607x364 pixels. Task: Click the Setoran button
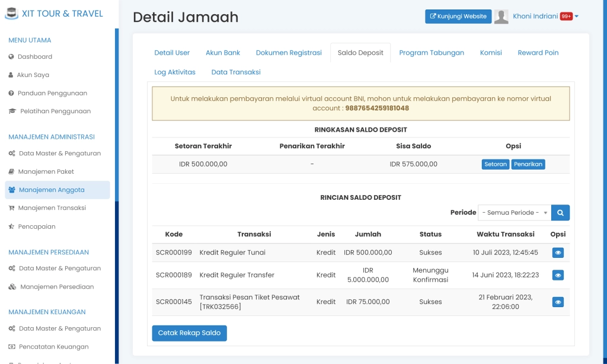coord(496,164)
